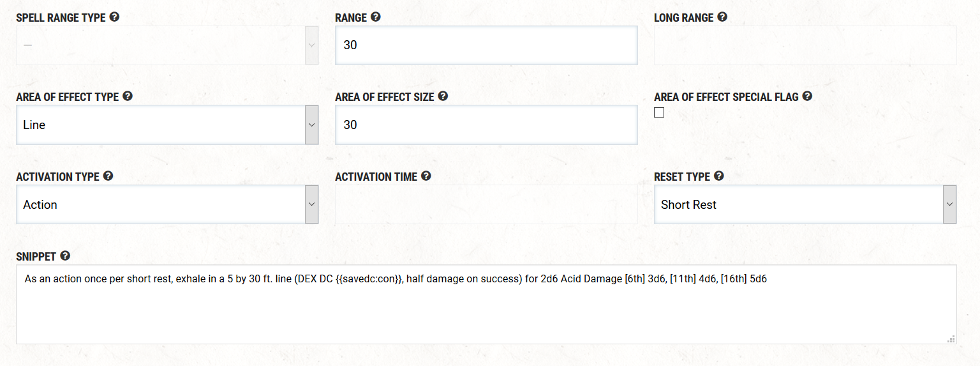
Task: Click help icon by Area of Effect Type
Action: 128,96
